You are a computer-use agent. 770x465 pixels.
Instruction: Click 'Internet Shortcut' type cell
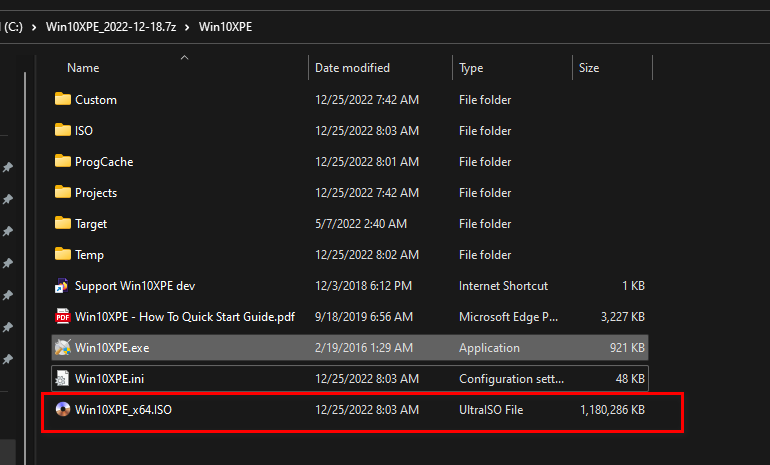(503, 286)
